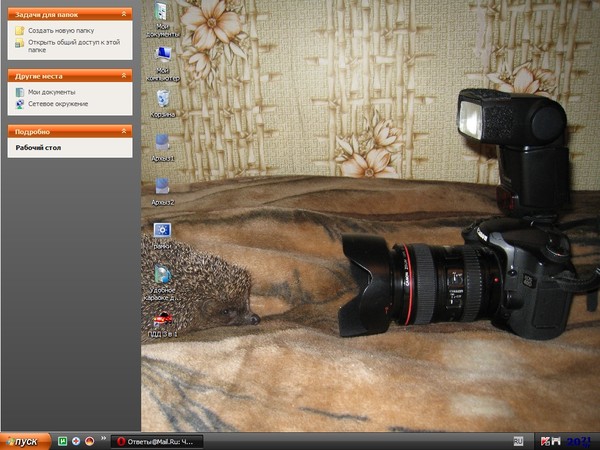Viewport: 600px width, 450px height.
Task: Launch the green quick-launch icon
Action: (62, 441)
